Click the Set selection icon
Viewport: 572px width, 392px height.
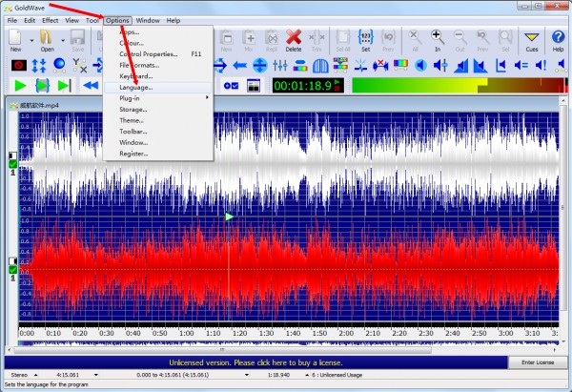point(365,40)
